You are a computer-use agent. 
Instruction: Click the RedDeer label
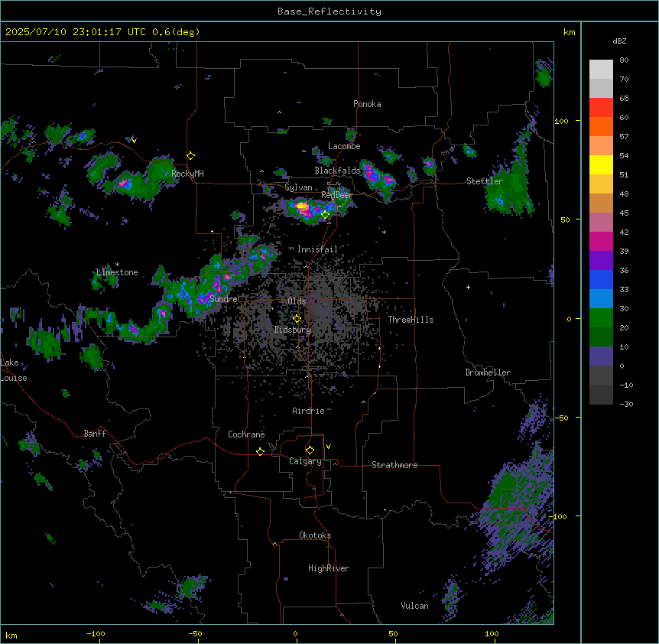[336, 195]
